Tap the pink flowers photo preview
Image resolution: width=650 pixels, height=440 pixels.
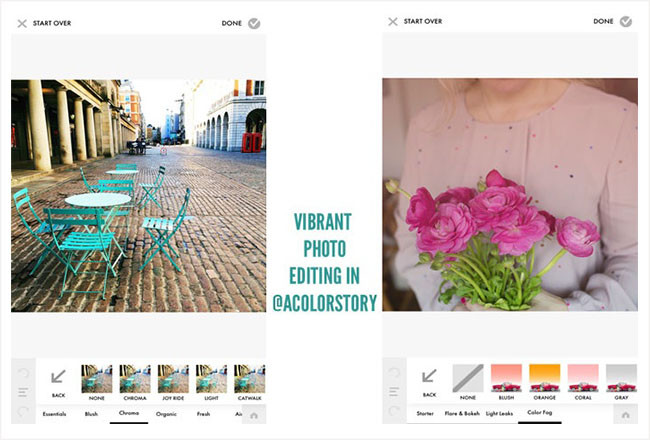click(x=510, y=194)
